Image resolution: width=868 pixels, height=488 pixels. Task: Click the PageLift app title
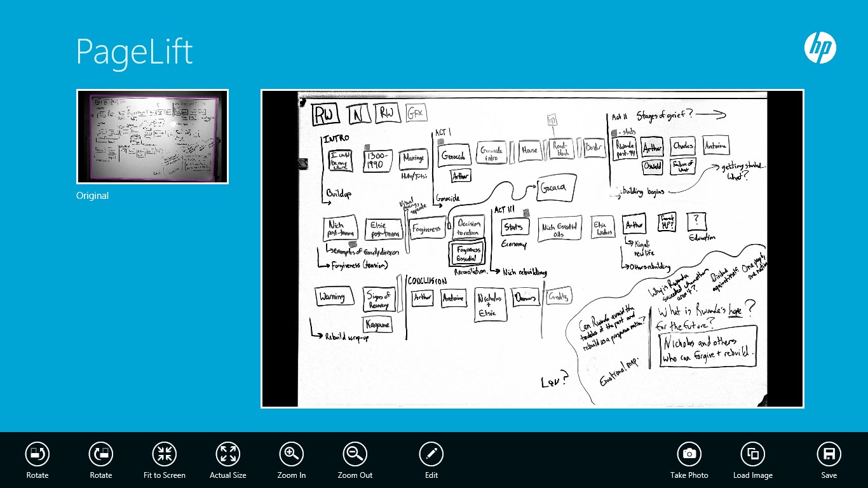coord(134,51)
